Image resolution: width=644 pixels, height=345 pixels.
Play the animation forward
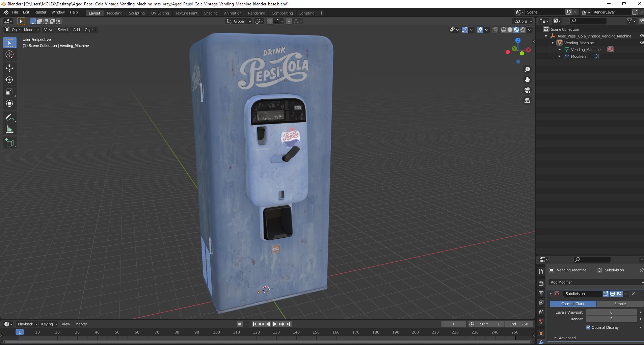tap(275, 324)
